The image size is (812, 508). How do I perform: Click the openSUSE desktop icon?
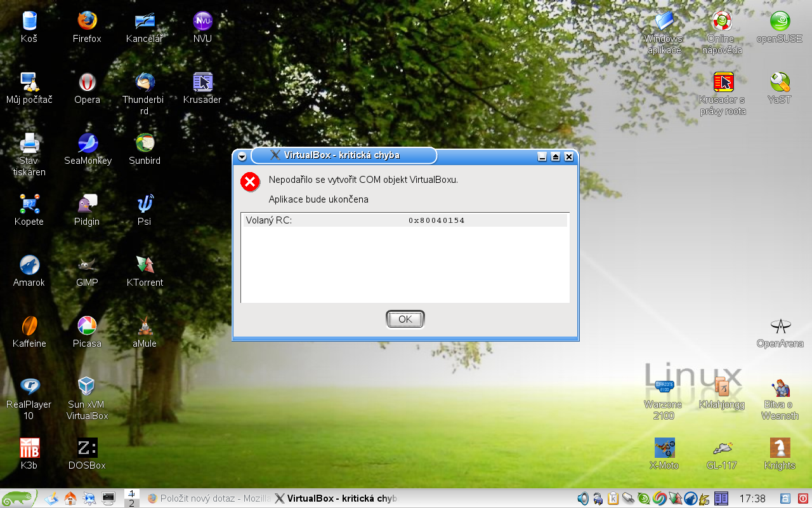(x=780, y=27)
